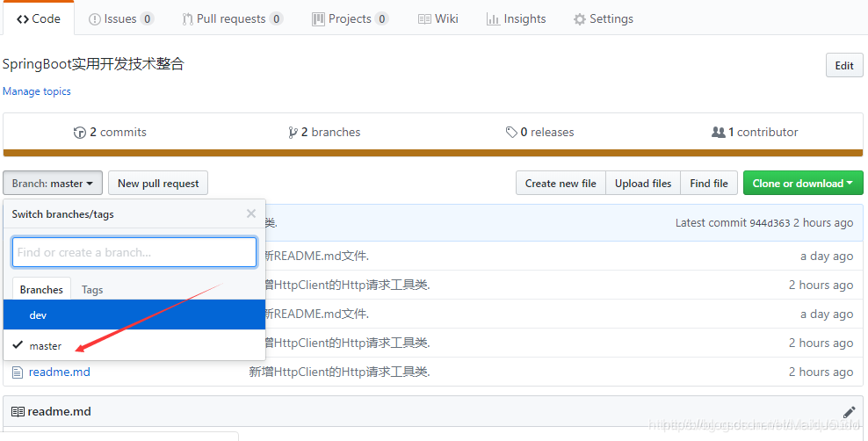Screen dimensions: 868x441
Task: Click latest commit hash 944d363
Action: click(770, 223)
